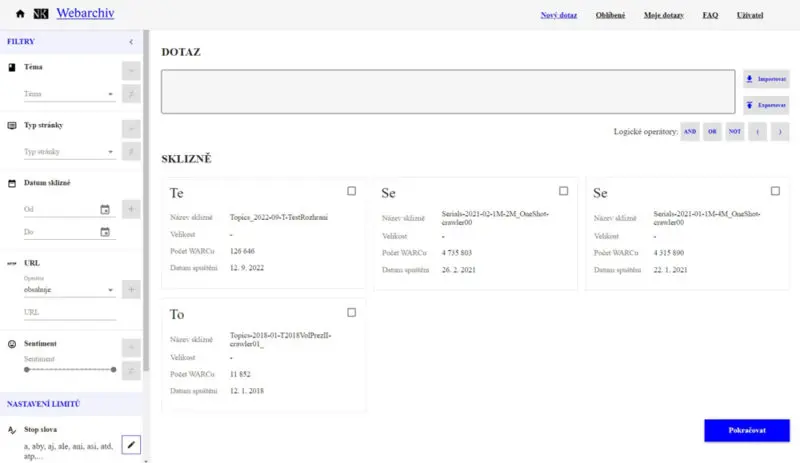Image resolution: width=800 pixels, height=463 pixels.
Task: Open the Téma dropdown
Action: pyautogui.click(x=68, y=94)
